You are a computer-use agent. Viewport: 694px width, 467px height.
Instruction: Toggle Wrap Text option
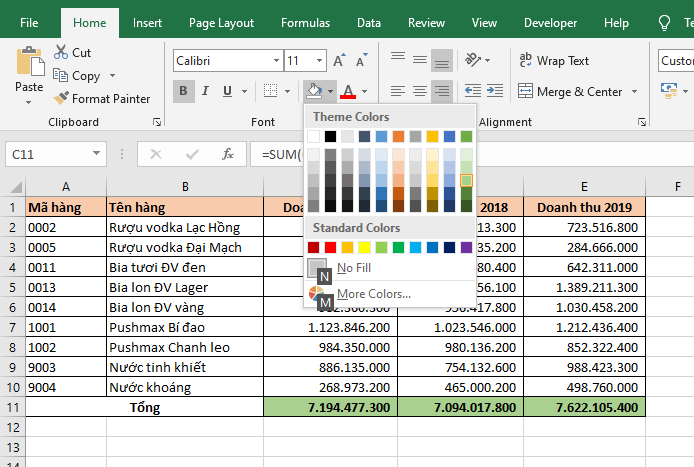click(x=552, y=61)
